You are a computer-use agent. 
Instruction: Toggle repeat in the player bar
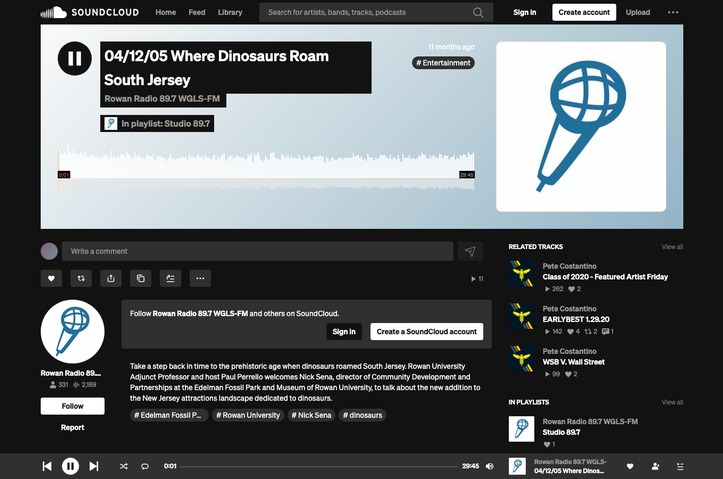145,466
